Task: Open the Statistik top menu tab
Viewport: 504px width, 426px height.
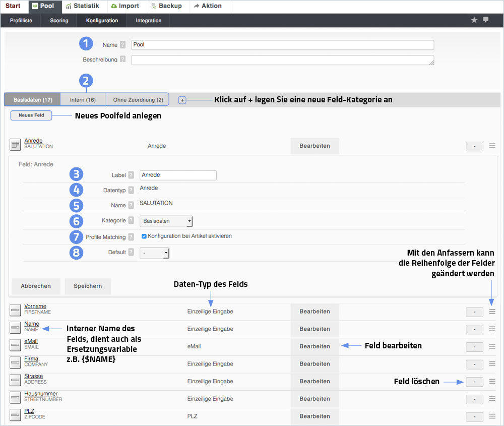Action: (82, 6)
